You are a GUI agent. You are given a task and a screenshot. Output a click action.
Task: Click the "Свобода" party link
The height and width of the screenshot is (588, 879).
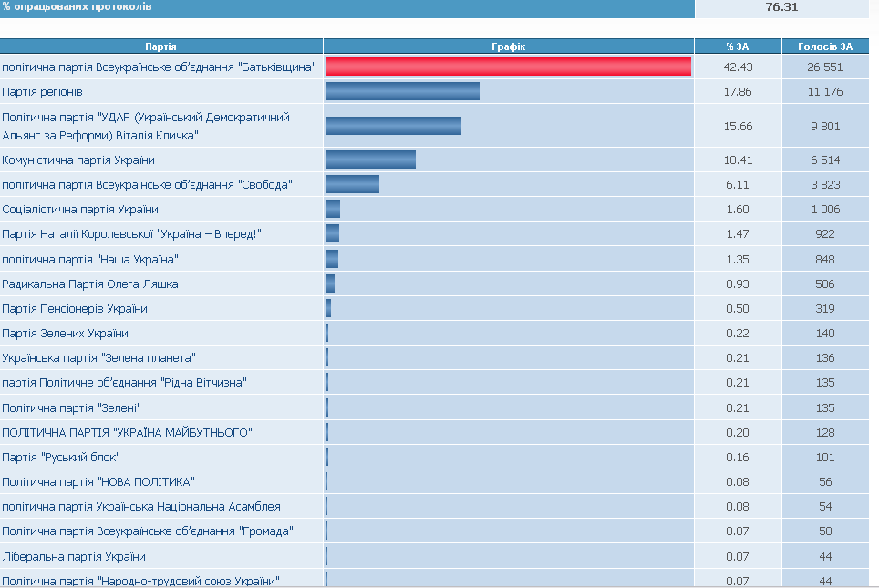tap(147, 185)
